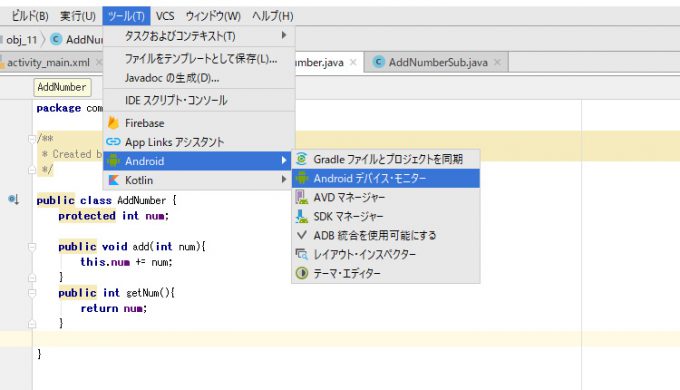Image resolution: width=680 pixels, height=390 pixels.
Task: Close the ツール(T) menu in menu bar
Action: [126, 16]
